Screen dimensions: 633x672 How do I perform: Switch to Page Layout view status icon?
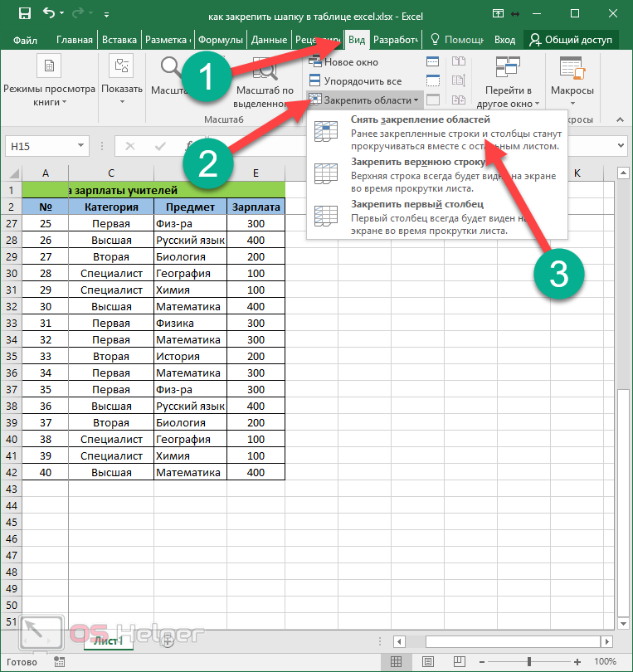tap(428, 662)
